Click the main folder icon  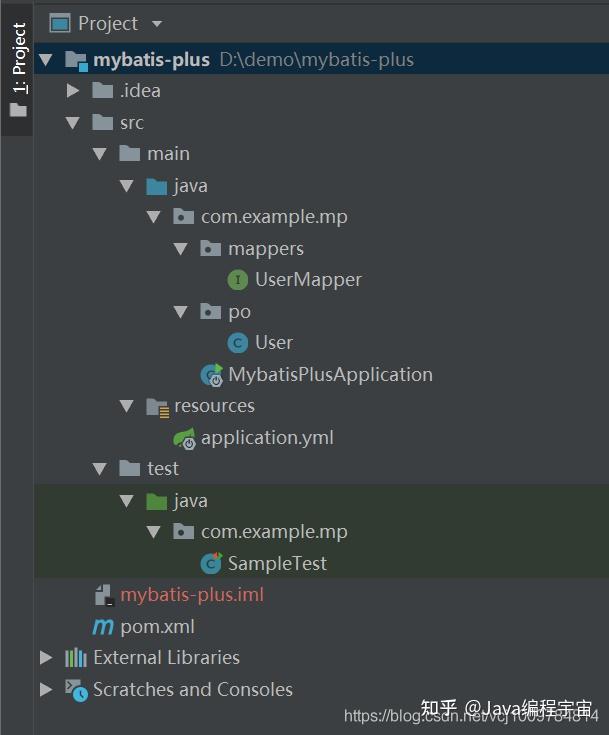point(129,153)
